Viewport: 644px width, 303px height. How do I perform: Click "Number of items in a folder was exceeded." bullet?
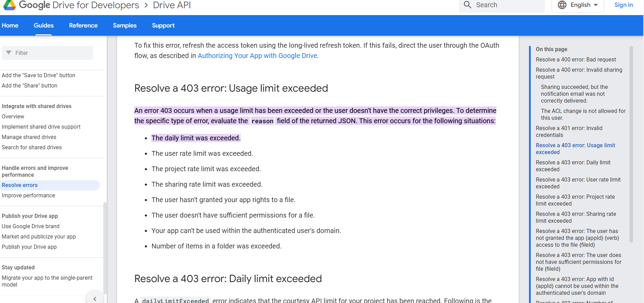(217, 246)
